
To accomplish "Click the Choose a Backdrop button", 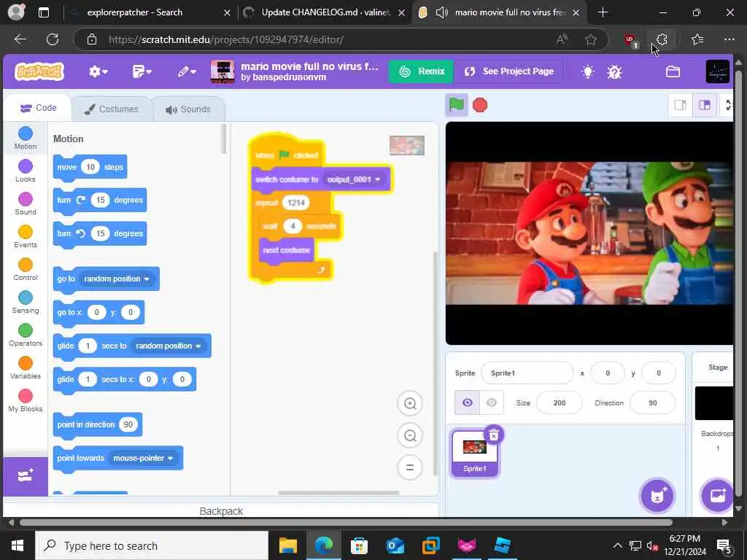I will click(718, 496).
